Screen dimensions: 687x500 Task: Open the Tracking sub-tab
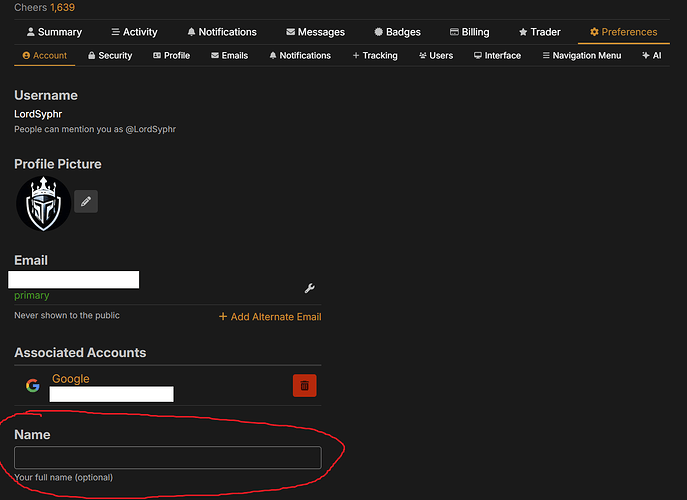click(375, 56)
